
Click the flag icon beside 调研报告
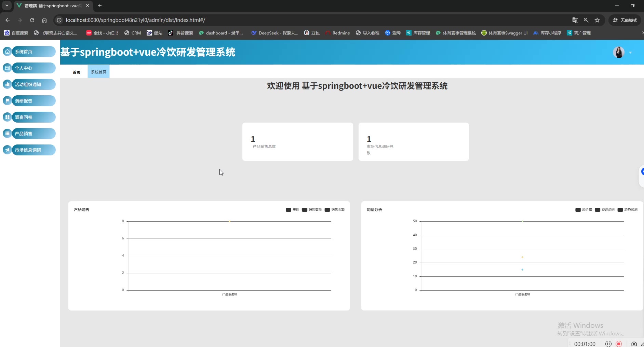click(x=7, y=101)
